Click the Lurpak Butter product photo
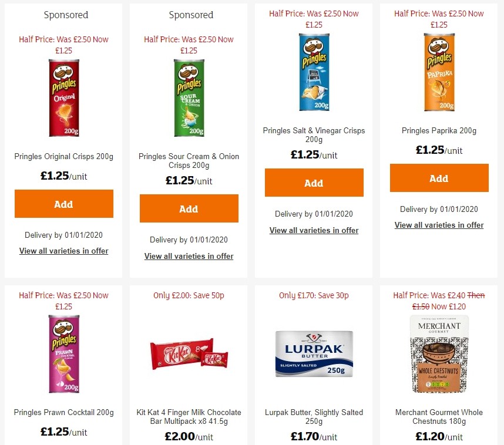The image size is (504, 445). click(x=314, y=353)
